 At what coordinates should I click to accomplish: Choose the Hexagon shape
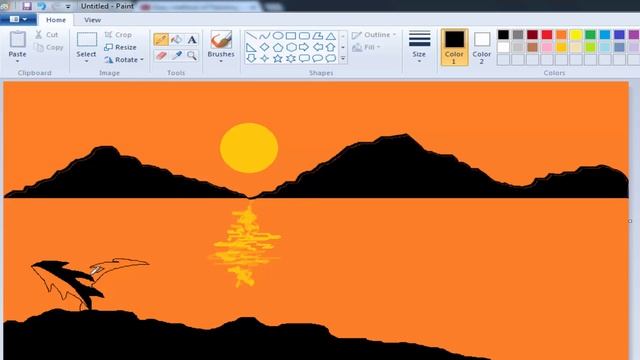[291, 47]
